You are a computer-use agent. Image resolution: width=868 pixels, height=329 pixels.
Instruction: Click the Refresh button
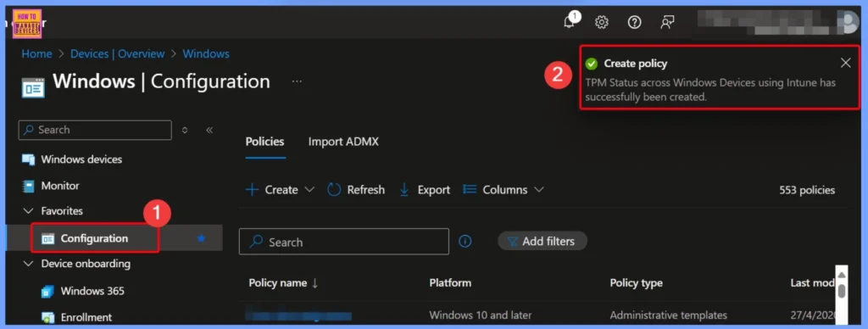[356, 190]
